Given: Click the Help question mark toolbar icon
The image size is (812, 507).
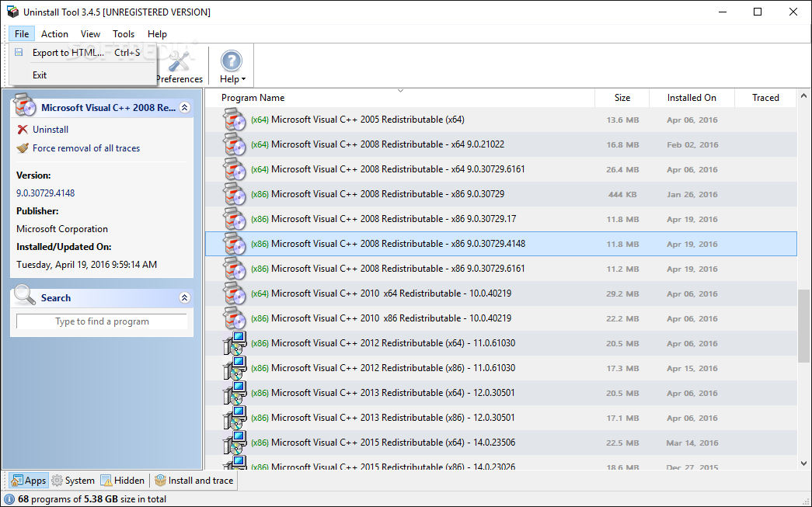Looking at the screenshot, I should [231, 61].
